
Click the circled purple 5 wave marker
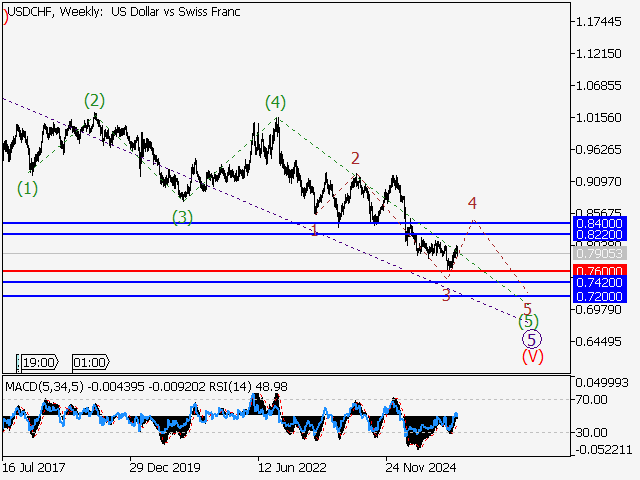click(x=532, y=339)
